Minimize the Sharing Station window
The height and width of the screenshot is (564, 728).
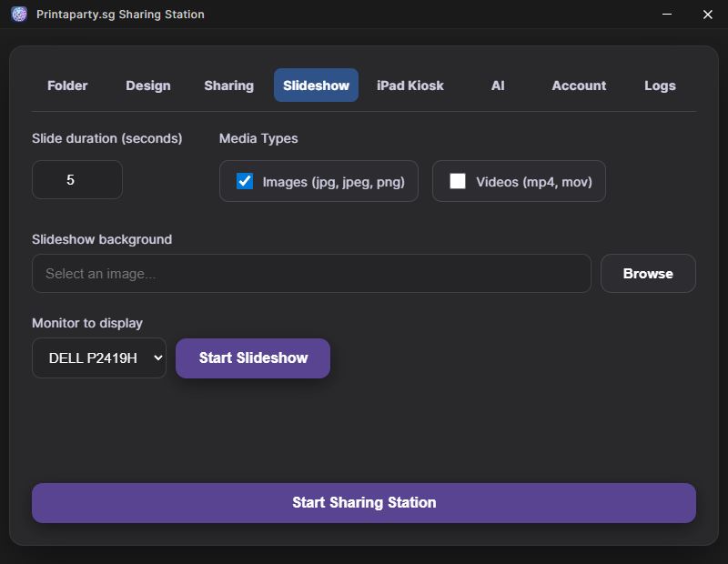(x=669, y=15)
